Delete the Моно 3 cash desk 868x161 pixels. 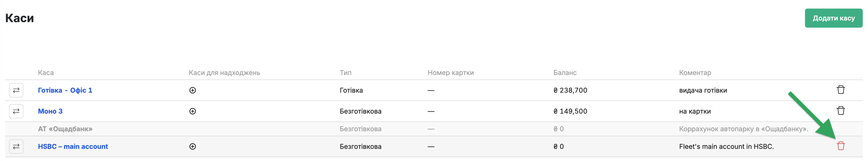tap(841, 111)
